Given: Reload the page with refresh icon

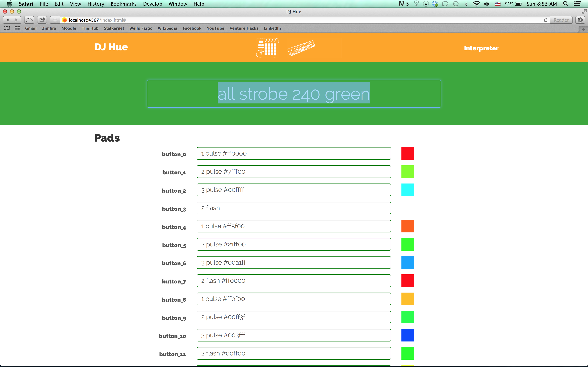Looking at the screenshot, I should click(545, 20).
